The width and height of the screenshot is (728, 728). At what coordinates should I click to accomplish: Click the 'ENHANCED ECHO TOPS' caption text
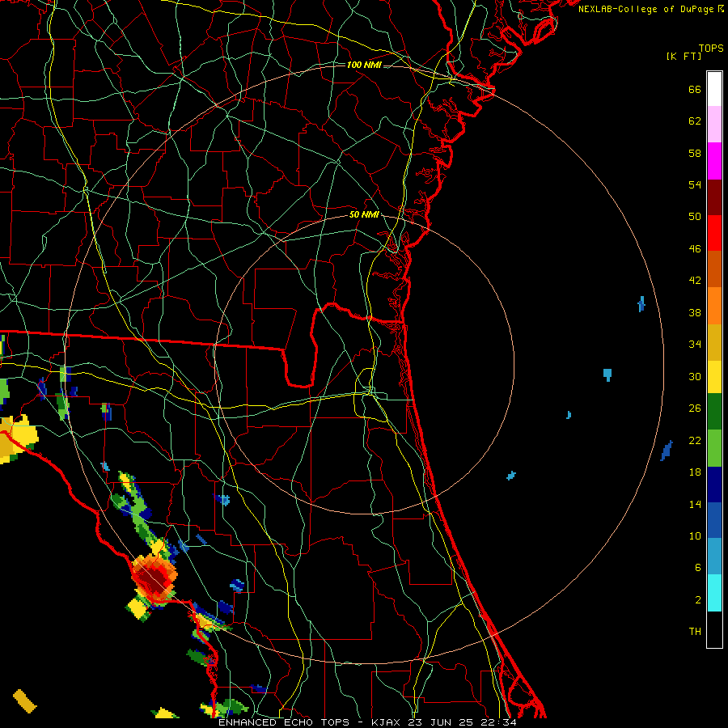point(284,722)
